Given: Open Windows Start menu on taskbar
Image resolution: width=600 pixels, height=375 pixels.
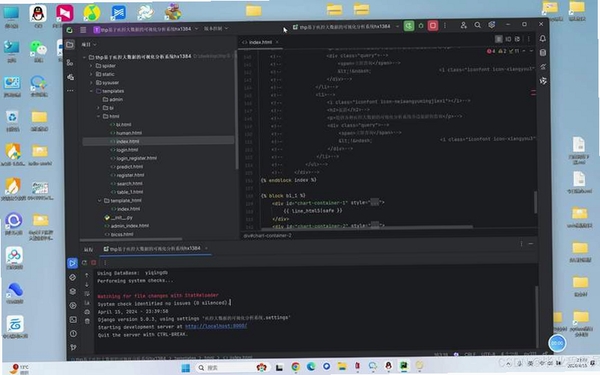Looking at the screenshot, I should 185,368.
